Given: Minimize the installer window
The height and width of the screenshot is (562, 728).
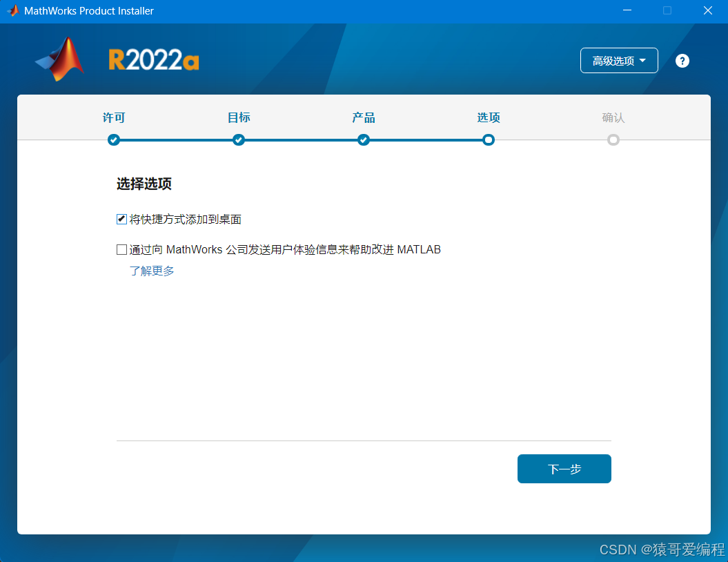Looking at the screenshot, I should point(627,10).
